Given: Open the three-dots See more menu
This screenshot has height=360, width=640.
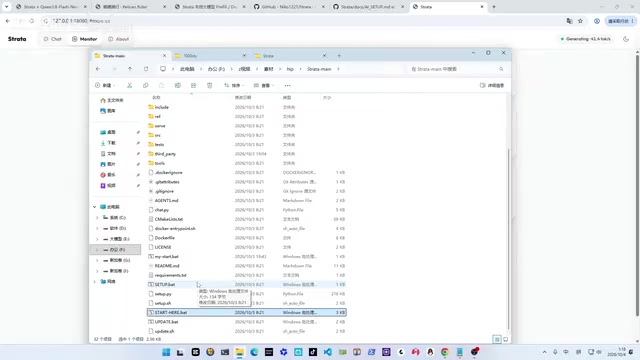Looking at the screenshot, I should click(x=287, y=85).
